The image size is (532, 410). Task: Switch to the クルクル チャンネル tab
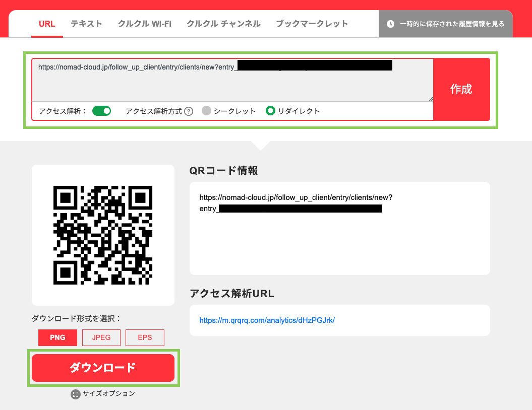coord(223,24)
